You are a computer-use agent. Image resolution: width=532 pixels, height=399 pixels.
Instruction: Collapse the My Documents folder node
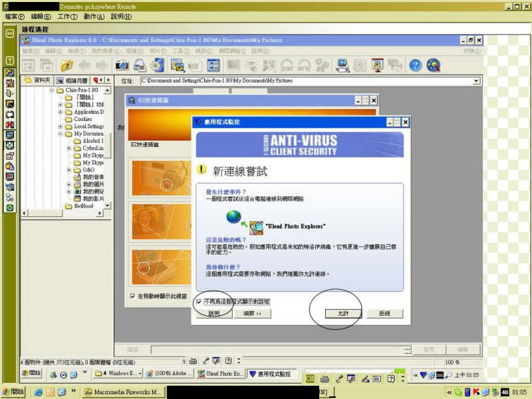pos(60,134)
